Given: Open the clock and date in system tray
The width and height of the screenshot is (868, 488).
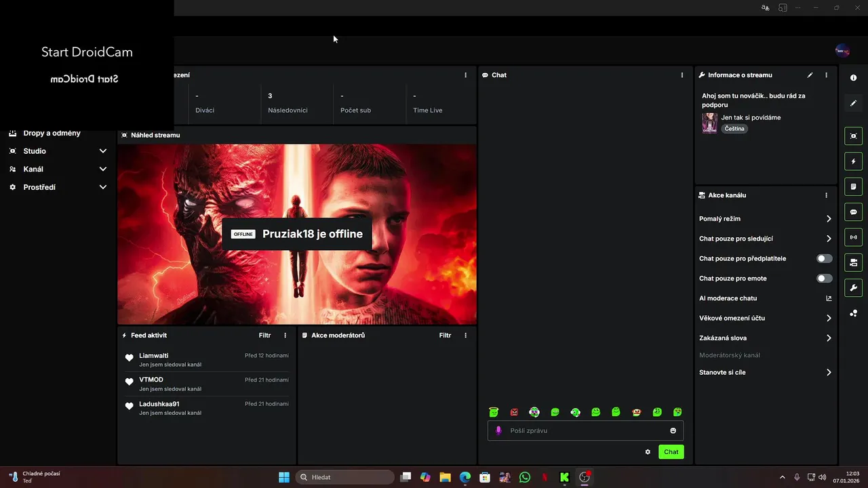Looking at the screenshot, I should point(848,477).
